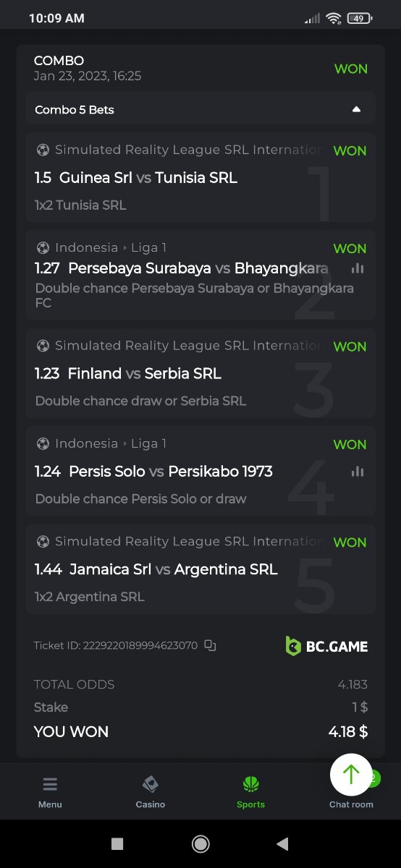This screenshot has height=868, width=401.
Task: Tap the green scroll-to-top arrow button
Action: 351,775
